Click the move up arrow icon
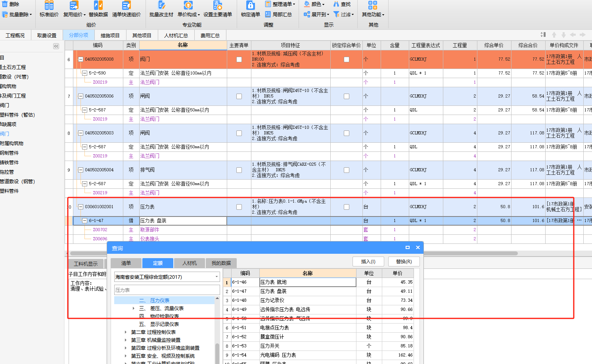 point(554,35)
